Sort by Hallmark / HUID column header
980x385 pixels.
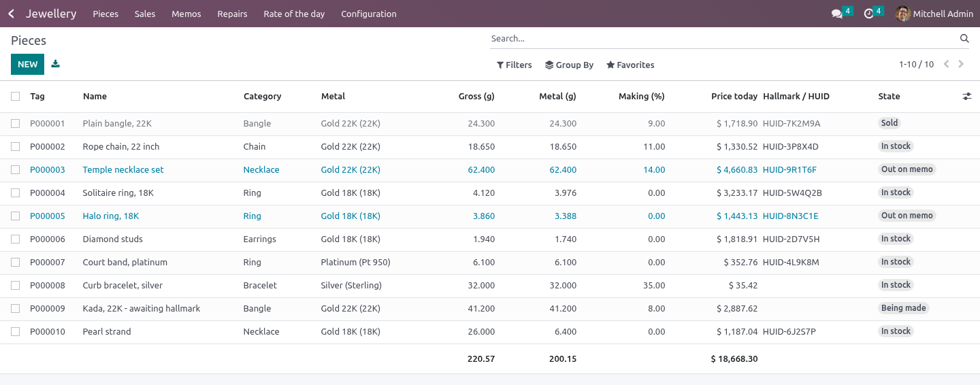[796, 97]
